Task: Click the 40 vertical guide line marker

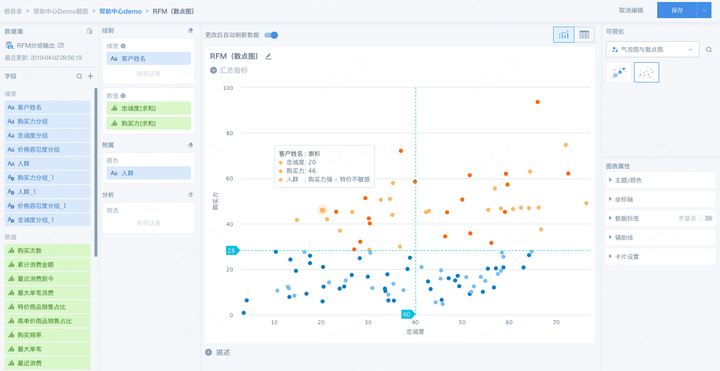Action: click(408, 315)
